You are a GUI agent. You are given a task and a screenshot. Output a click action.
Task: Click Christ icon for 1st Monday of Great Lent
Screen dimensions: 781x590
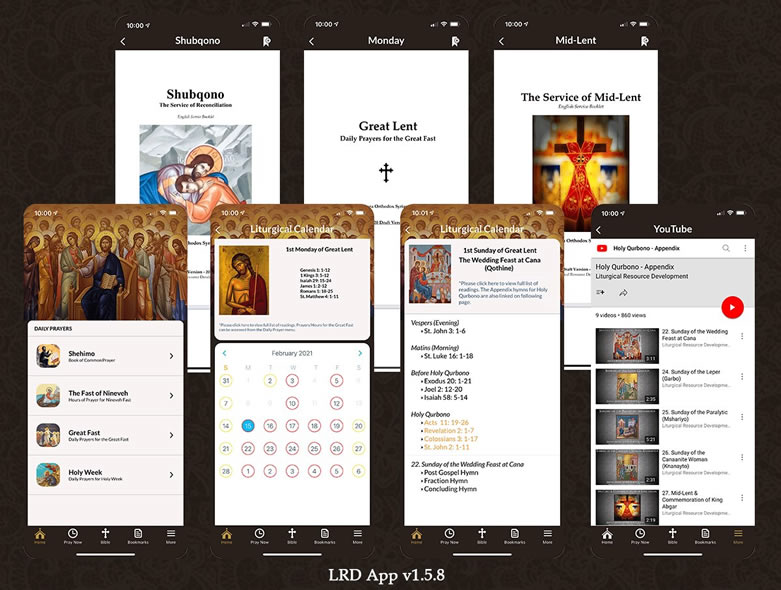click(244, 280)
